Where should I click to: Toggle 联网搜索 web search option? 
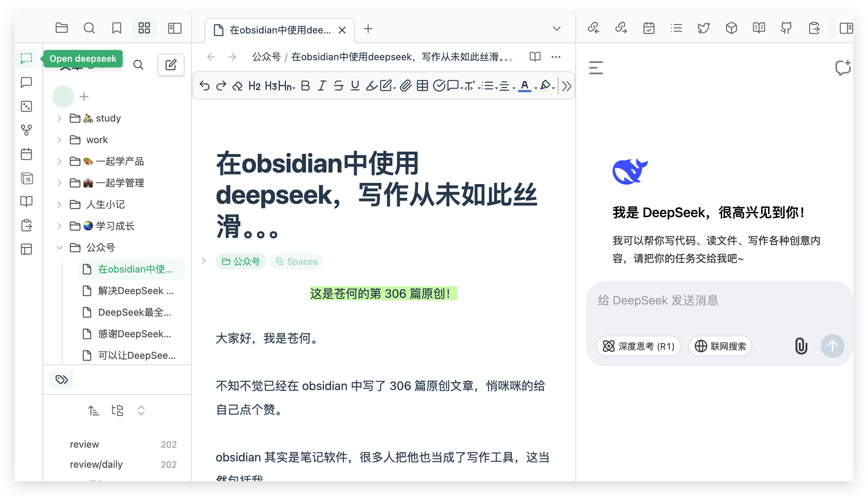click(x=720, y=346)
